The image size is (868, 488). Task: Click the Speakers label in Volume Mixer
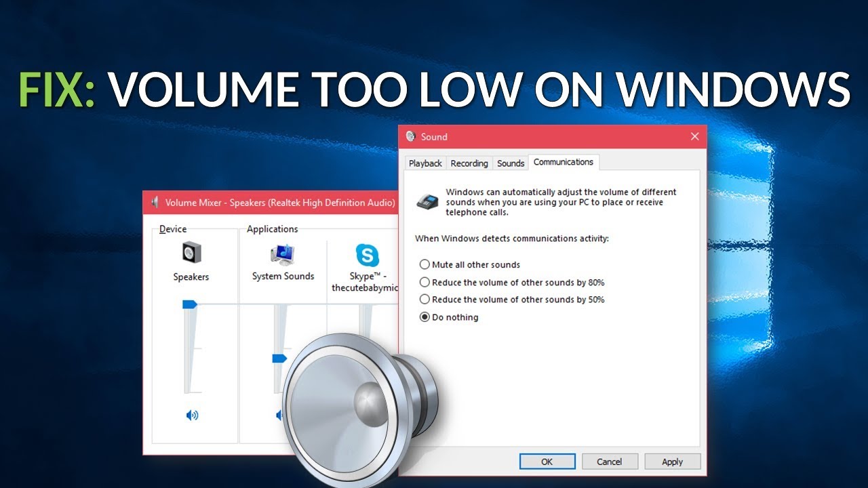click(191, 277)
